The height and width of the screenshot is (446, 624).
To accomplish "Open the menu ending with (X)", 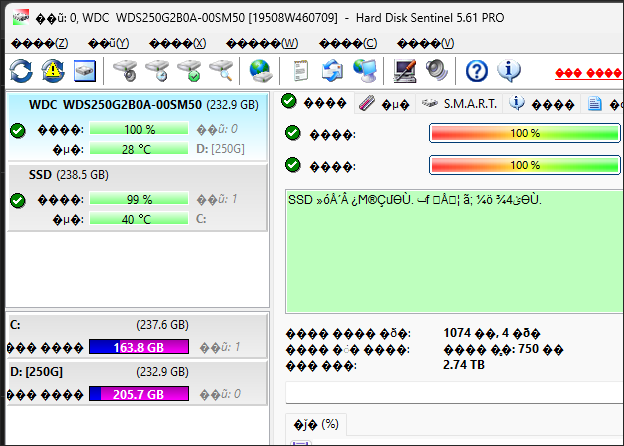I will pyautogui.click(x=177, y=43).
